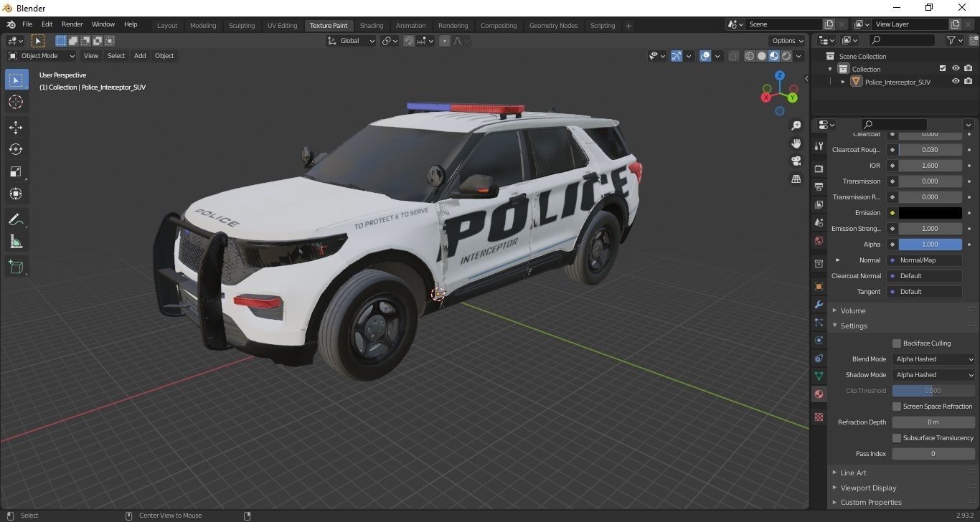
Task: Select the Transform tool
Action: [x=16, y=194]
